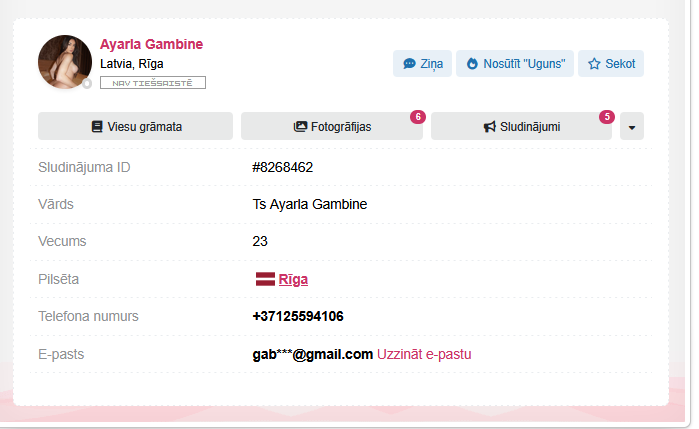This screenshot has height=429, width=699.
Task: Click the Latvia, Rīga location text
Action: [x=132, y=64]
